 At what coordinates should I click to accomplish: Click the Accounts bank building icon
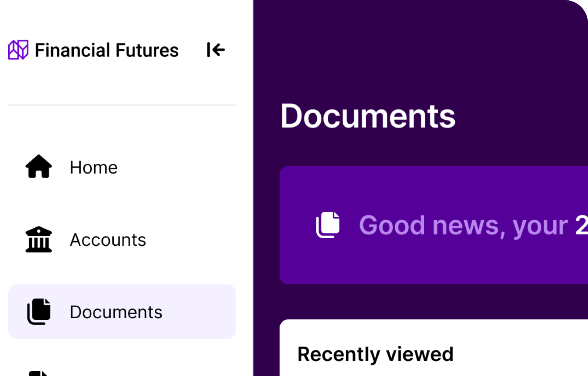(x=38, y=239)
